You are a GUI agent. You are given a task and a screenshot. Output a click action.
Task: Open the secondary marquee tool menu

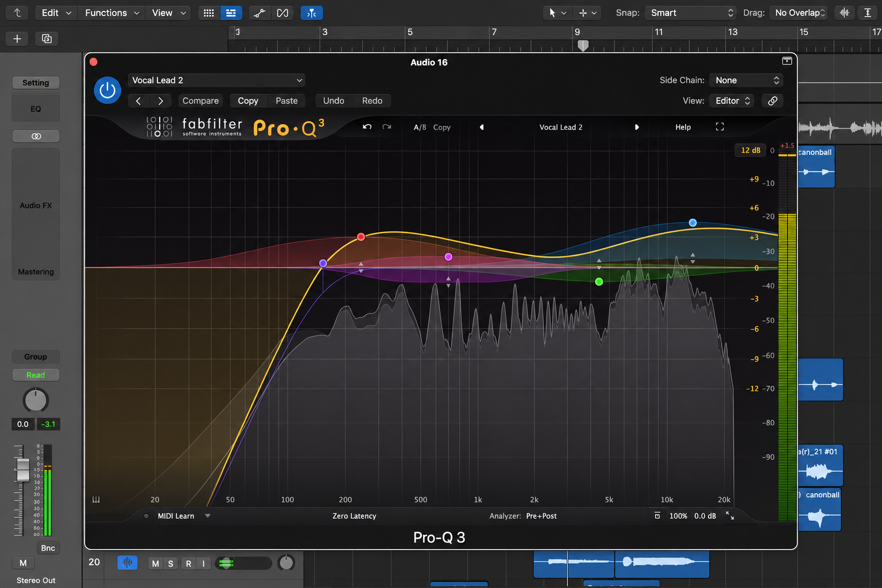[x=587, y=13]
